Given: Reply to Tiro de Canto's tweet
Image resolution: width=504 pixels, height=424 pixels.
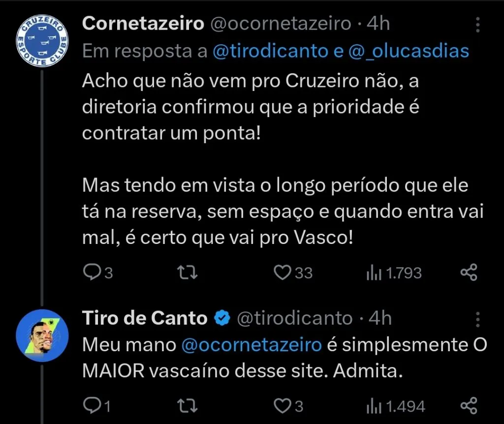Looking at the screenshot, I should click(93, 406).
